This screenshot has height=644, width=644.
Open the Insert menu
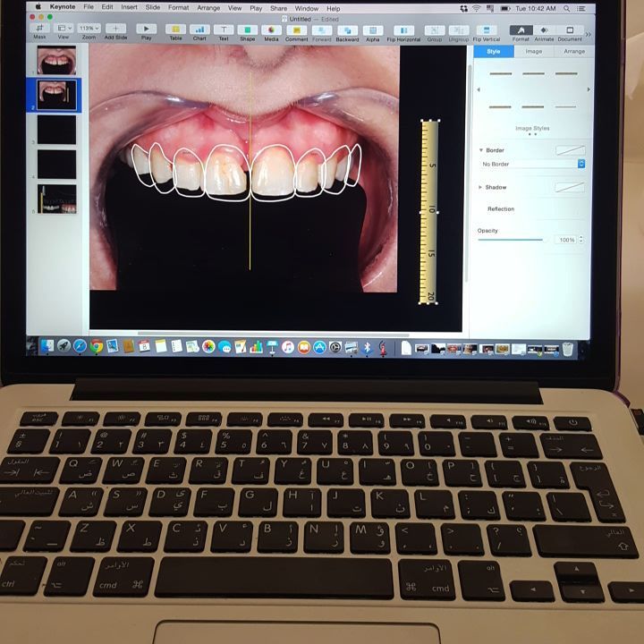(x=129, y=7)
